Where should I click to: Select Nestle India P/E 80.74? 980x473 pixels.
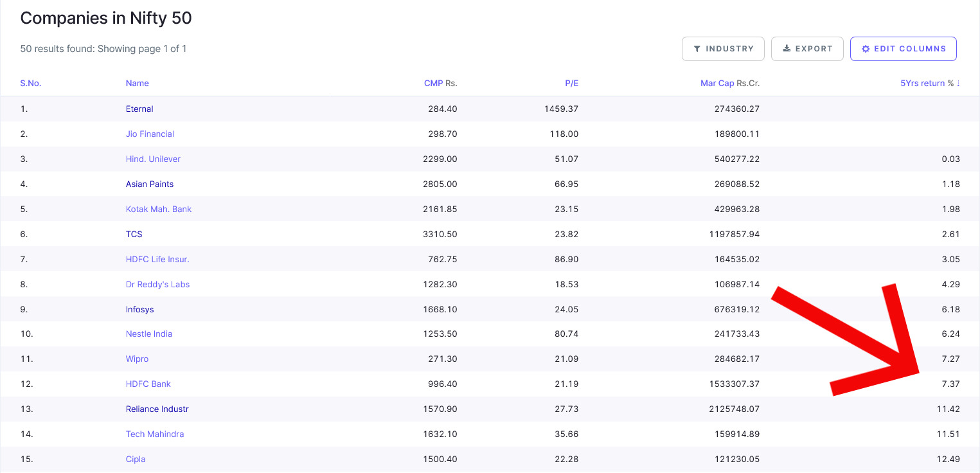[567, 334]
